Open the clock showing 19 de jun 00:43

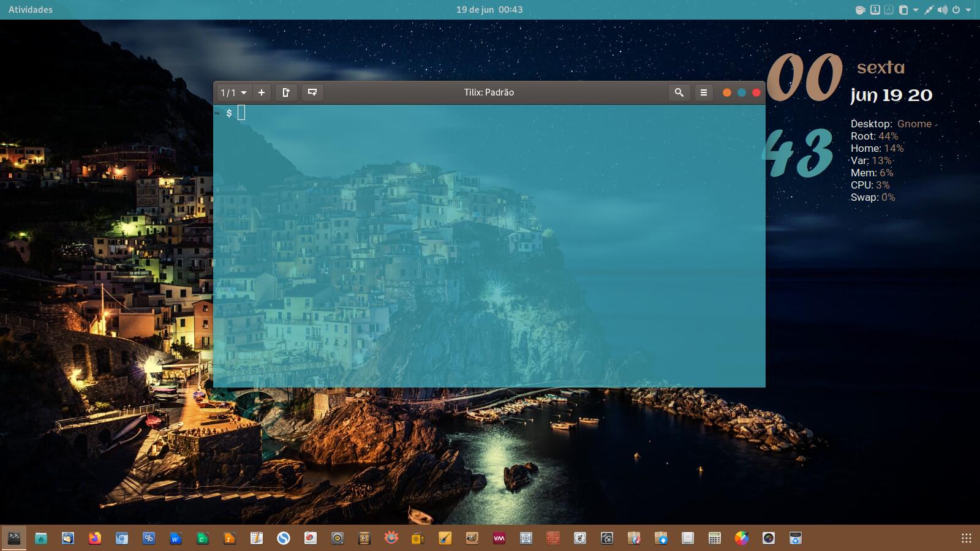(489, 10)
